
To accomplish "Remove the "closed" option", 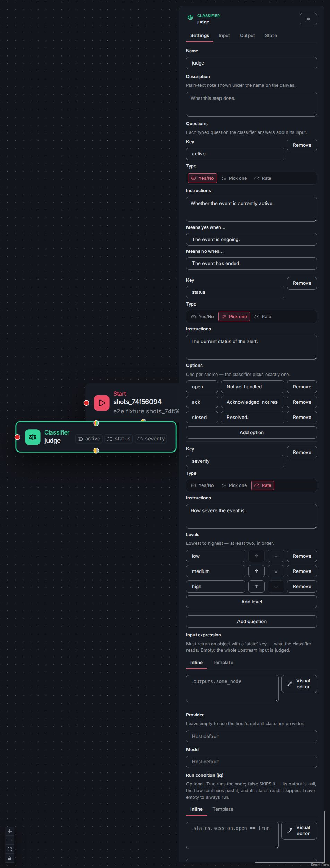I will [302, 417].
